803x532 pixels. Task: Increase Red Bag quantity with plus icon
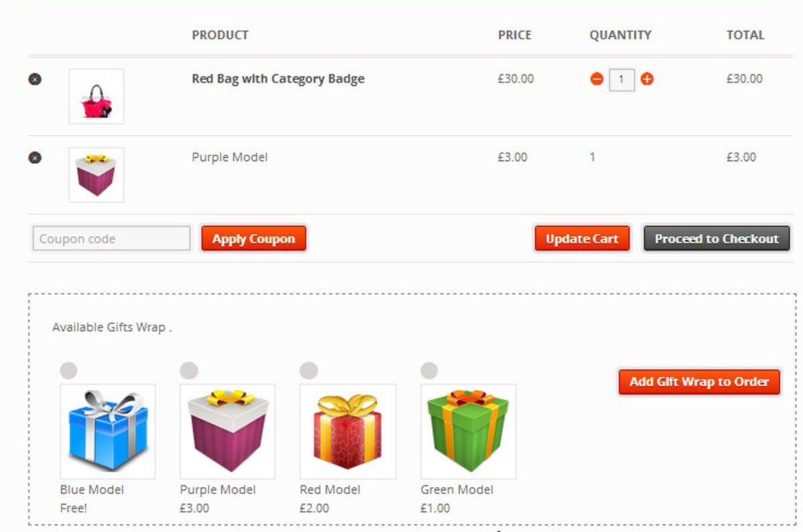click(647, 80)
